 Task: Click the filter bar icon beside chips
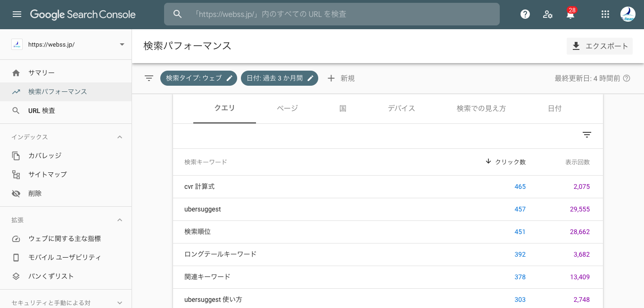[149, 78]
